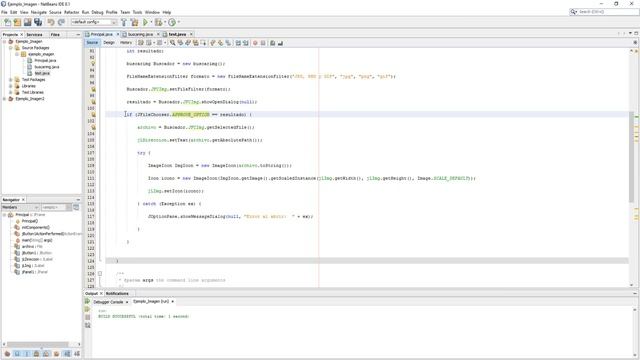This screenshot has width=640, height=360.
Task: Click the Clean and Build Project icon
Action: click(134, 22)
